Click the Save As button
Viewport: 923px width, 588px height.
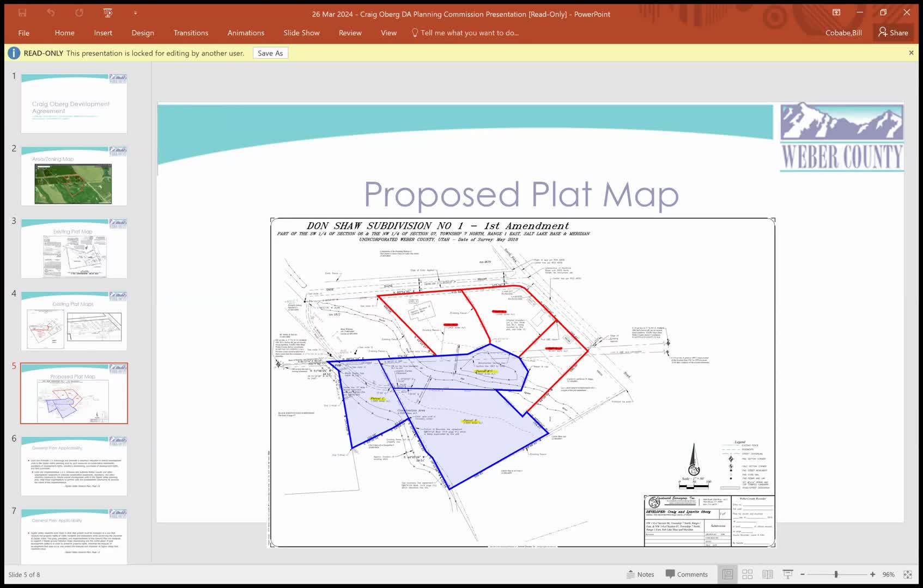(x=270, y=53)
